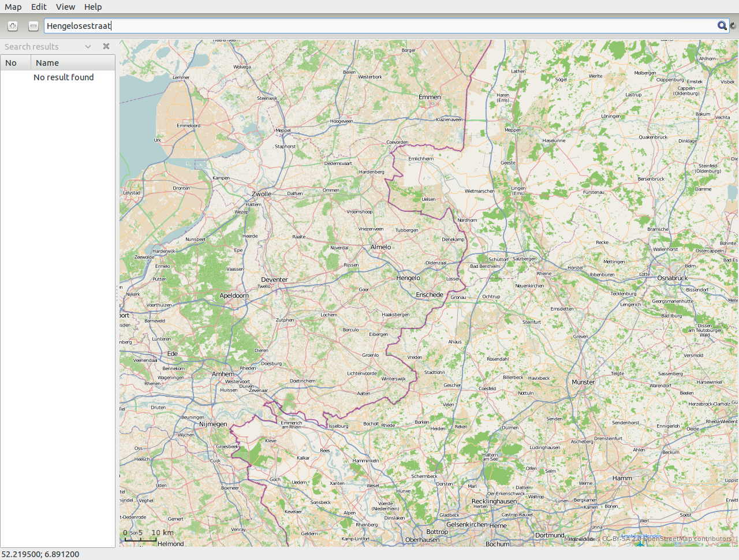Expand the Search results panel dropdown
Image resolution: width=739 pixels, height=560 pixels.
[88, 47]
